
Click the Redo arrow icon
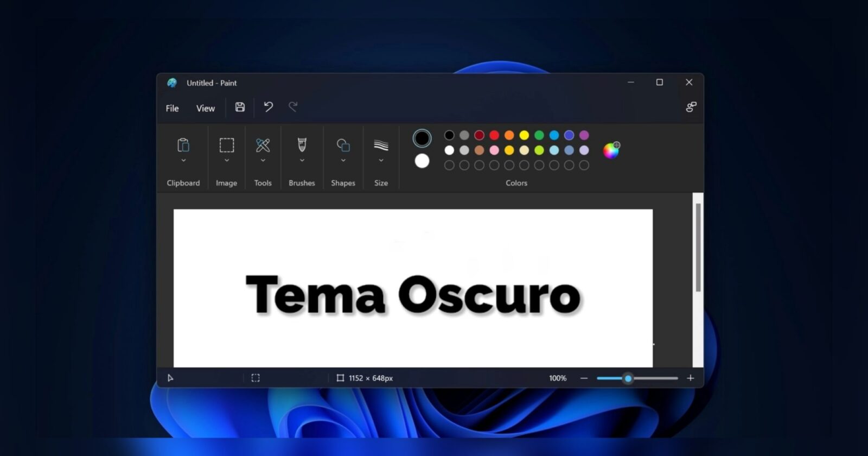(293, 107)
